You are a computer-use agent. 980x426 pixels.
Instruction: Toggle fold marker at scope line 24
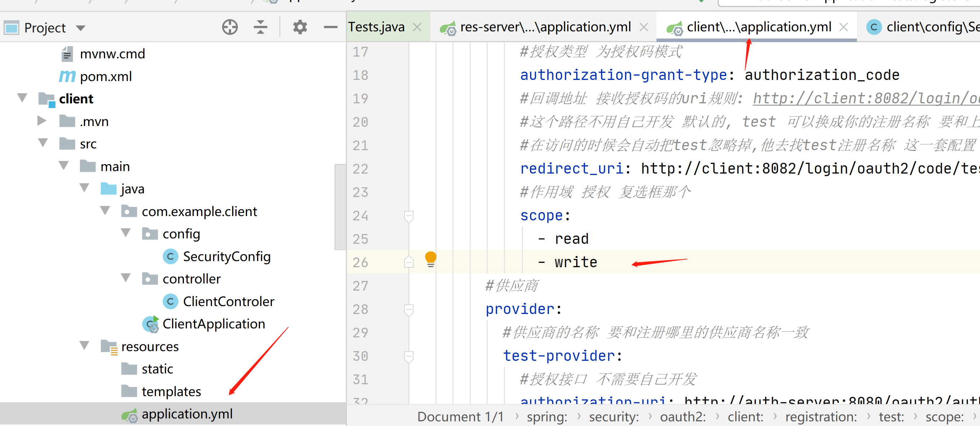tap(408, 216)
